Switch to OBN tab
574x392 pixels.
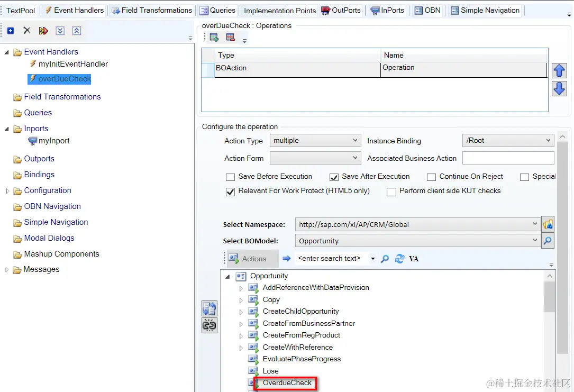(x=427, y=10)
